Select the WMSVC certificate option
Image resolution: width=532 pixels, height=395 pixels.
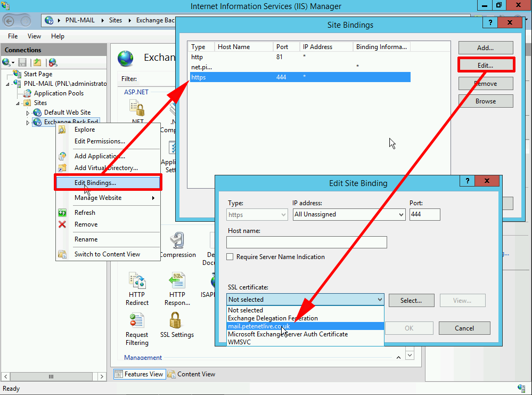point(305,342)
